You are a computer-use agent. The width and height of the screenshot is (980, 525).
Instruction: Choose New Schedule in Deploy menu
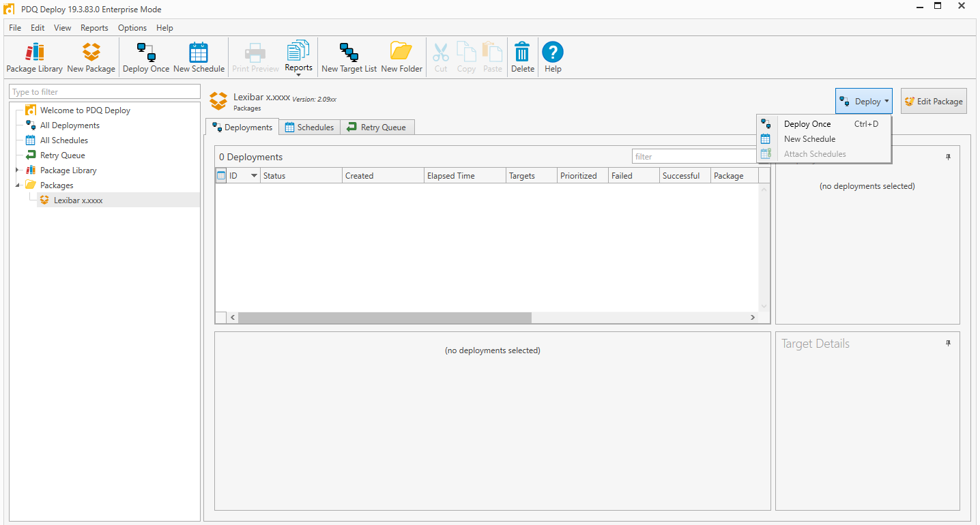tap(809, 139)
